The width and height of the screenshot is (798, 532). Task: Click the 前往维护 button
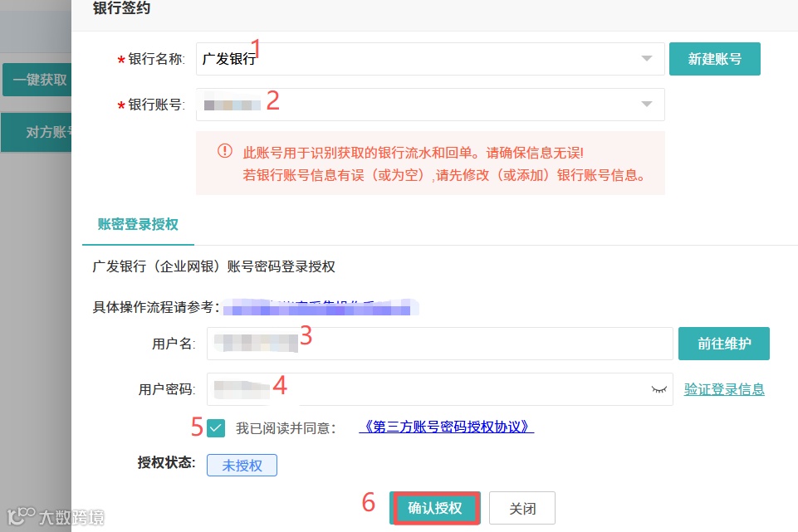pyautogui.click(x=724, y=344)
